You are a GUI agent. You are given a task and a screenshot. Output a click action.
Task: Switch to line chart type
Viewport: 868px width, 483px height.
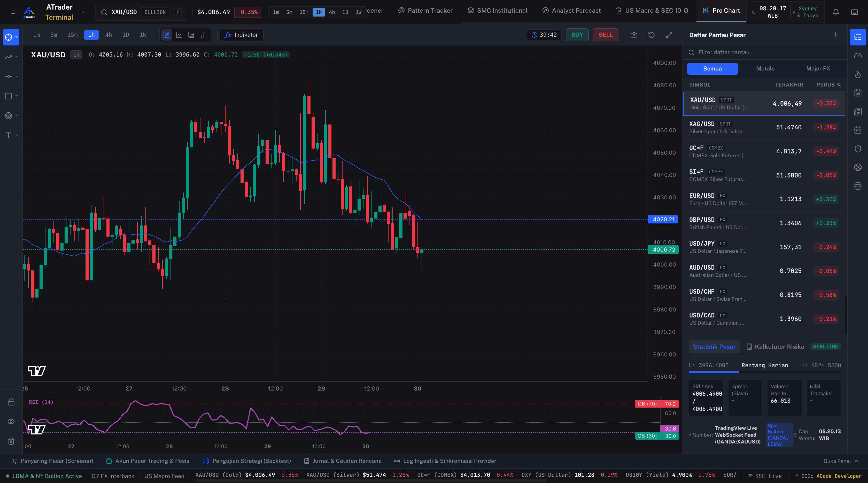179,35
